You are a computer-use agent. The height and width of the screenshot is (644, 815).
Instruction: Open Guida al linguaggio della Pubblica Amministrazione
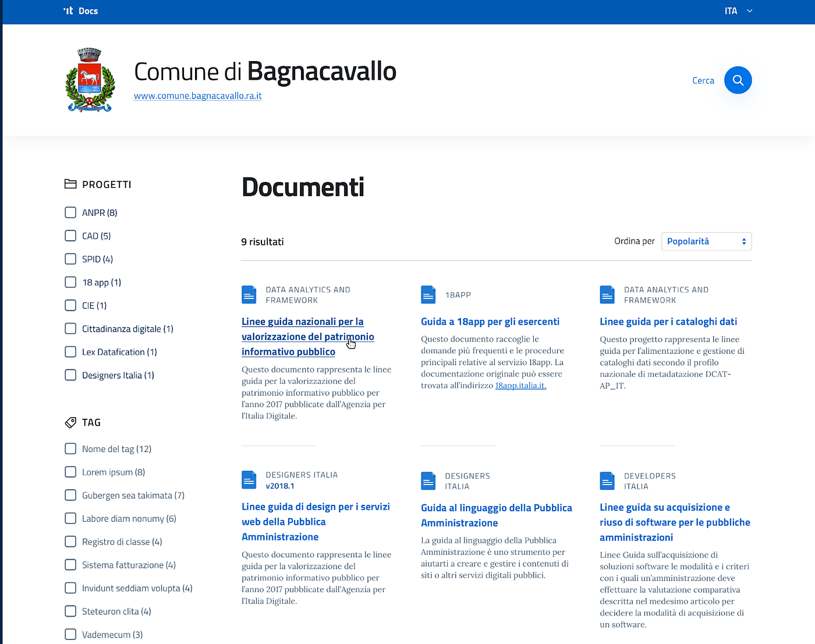coord(497,515)
